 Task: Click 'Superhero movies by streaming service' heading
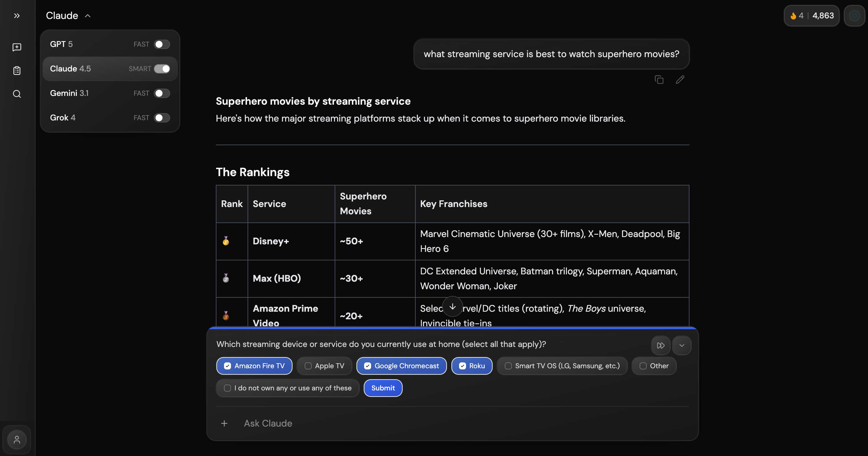313,101
